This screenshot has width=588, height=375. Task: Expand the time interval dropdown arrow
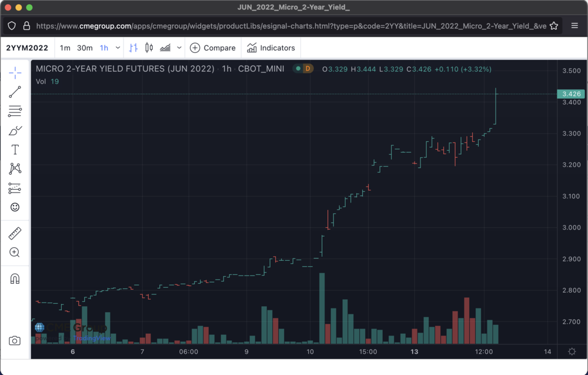tap(118, 48)
